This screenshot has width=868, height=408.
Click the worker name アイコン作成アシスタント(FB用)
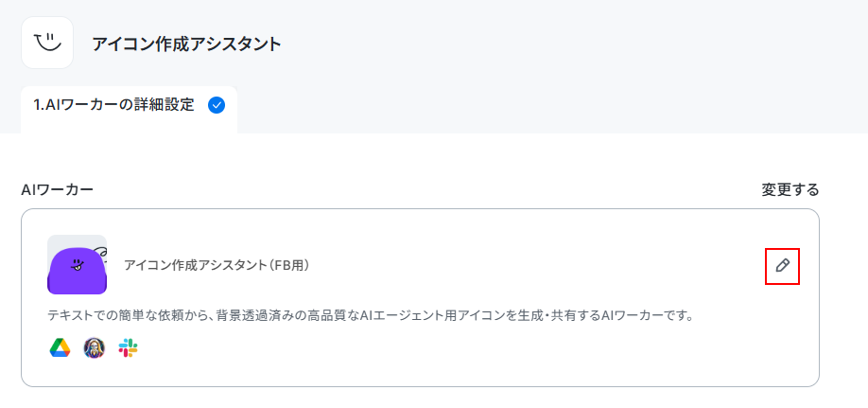click(x=217, y=266)
